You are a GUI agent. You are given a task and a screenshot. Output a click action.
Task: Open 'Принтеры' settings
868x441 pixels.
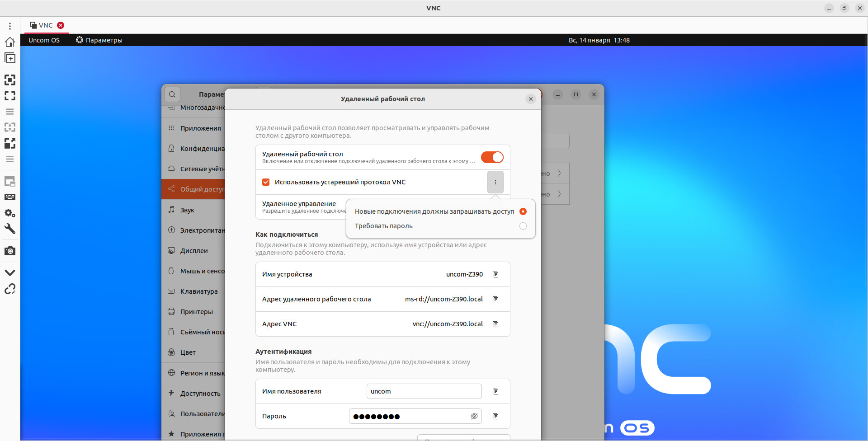click(x=193, y=312)
